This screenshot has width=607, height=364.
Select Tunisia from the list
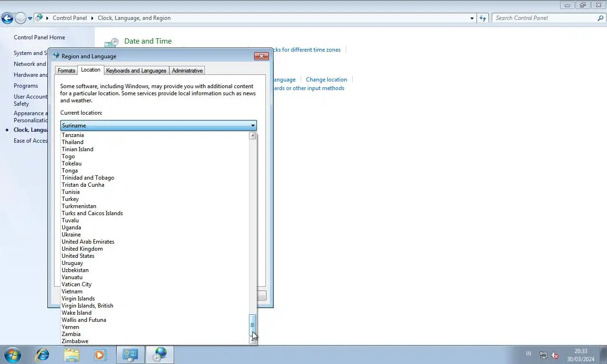(155, 192)
